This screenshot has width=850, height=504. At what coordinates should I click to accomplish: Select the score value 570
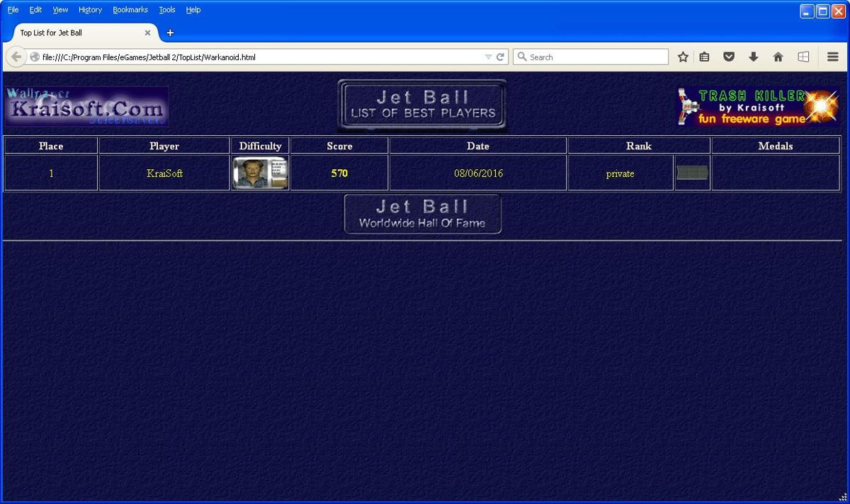339,173
